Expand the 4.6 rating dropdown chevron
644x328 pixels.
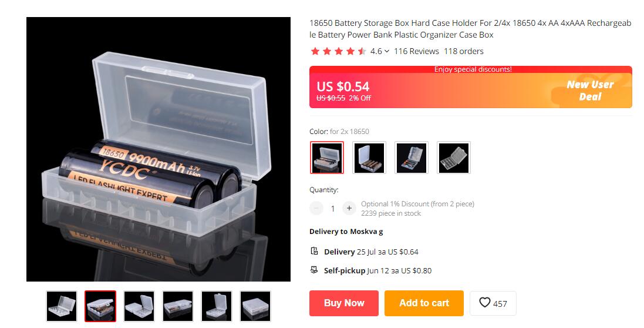tap(386, 51)
